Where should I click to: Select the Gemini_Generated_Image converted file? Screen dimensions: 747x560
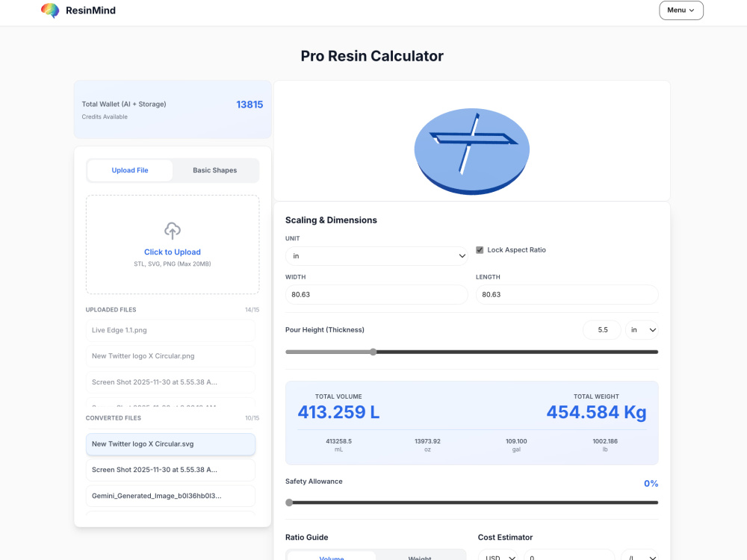[170, 496]
